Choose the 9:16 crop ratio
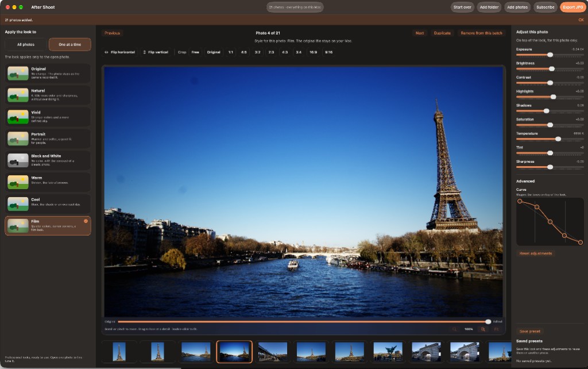This screenshot has height=369, width=588. click(x=329, y=52)
